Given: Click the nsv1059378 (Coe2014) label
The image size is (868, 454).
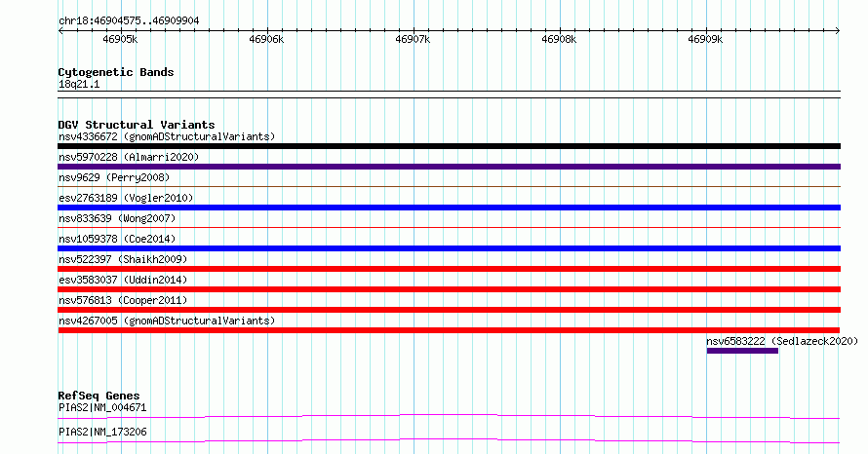Looking at the screenshot, I should click(x=117, y=239).
